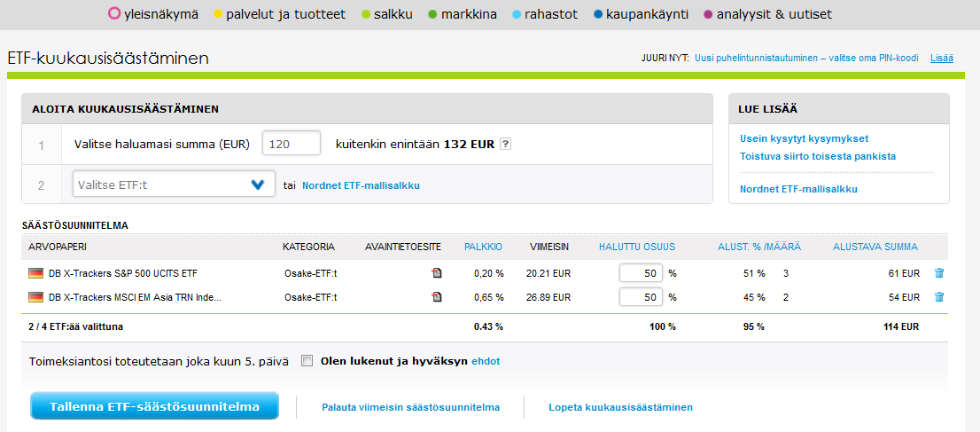The image size is (980, 432).
Task: Click the Tallenna ETF-säästösuunnitelma button
Action: [x=154, y=406]
